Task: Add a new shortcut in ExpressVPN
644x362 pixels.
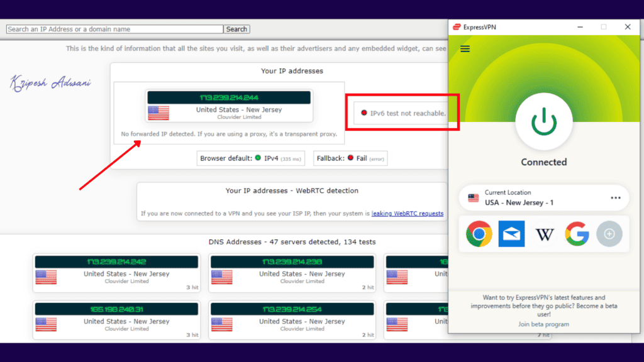Action: pos(609,233)
